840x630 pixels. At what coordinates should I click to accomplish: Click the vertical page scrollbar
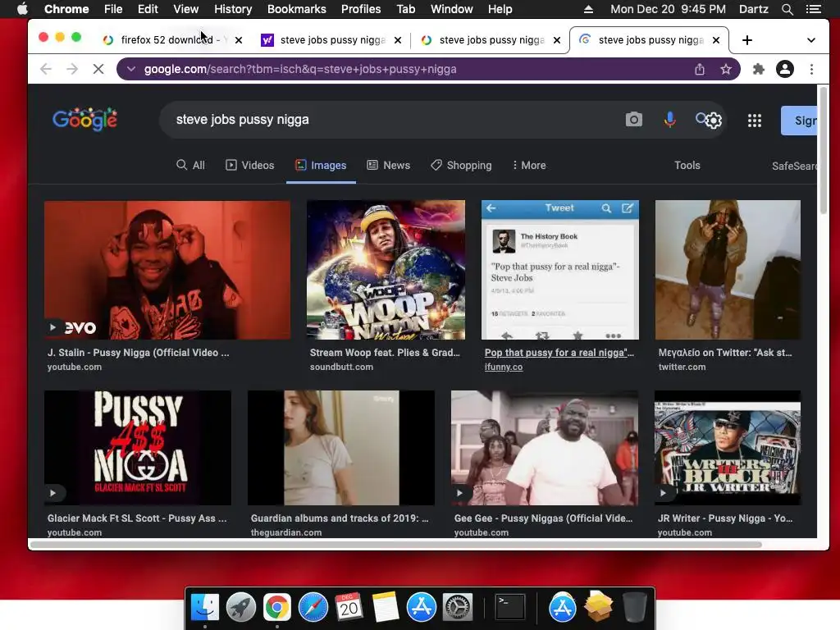click(824, 150)
